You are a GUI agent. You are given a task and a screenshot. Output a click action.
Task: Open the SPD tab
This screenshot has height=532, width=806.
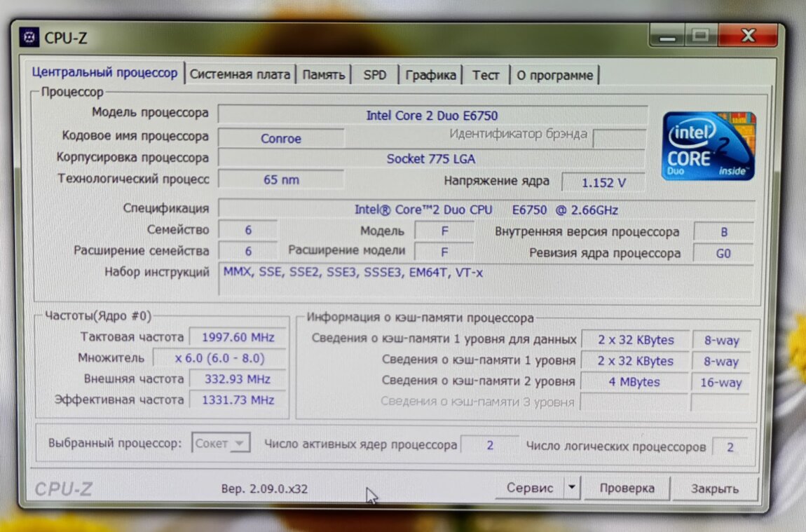(x=375, y=75)
